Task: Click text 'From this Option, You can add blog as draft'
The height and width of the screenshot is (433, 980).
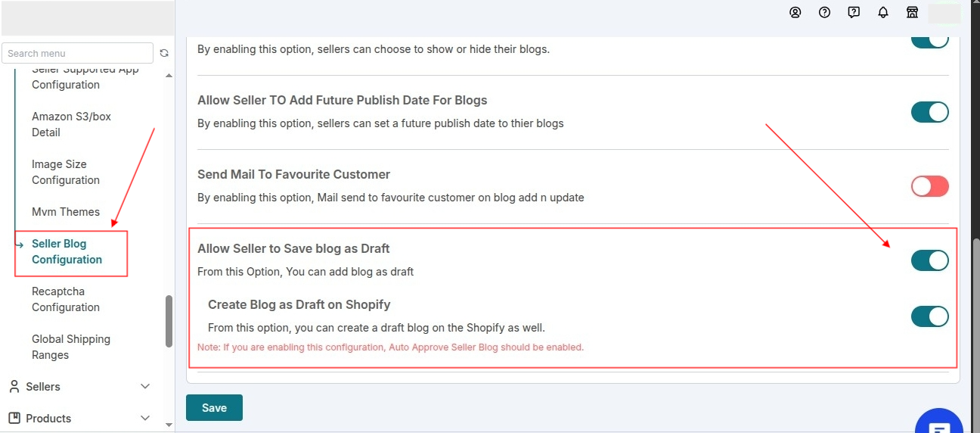Action: click(305, 271)
